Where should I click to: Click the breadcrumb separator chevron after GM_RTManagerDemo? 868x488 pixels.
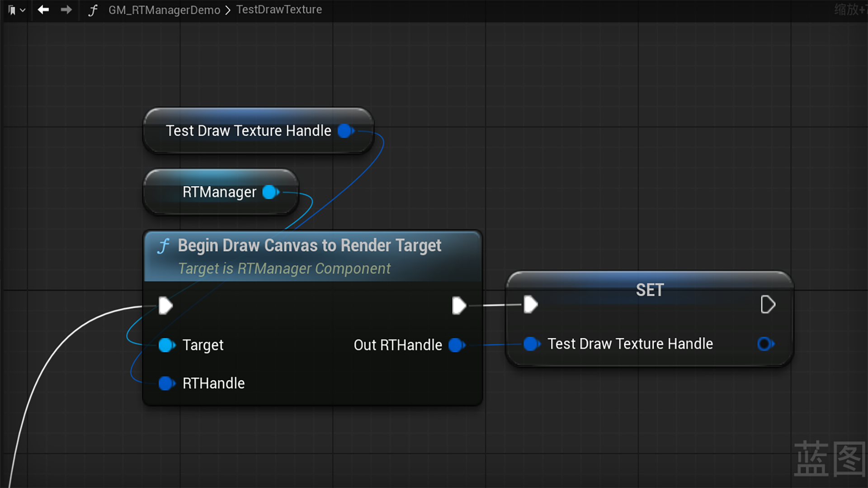coord(228,10)
